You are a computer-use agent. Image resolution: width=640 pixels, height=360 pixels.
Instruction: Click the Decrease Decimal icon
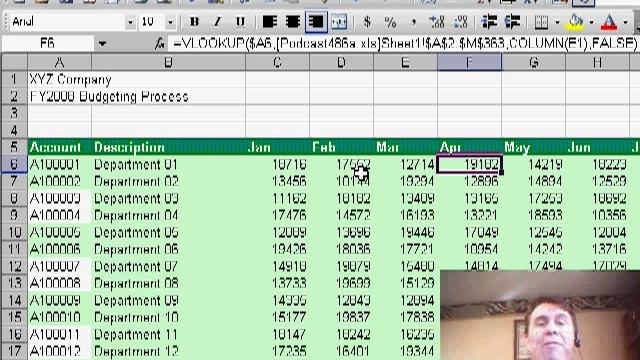coord(460,22)
